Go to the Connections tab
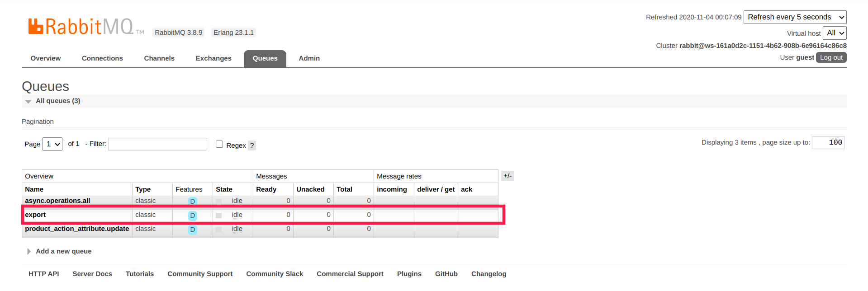The height and width of the screenshot is (291, 868). tap(102, 58)
